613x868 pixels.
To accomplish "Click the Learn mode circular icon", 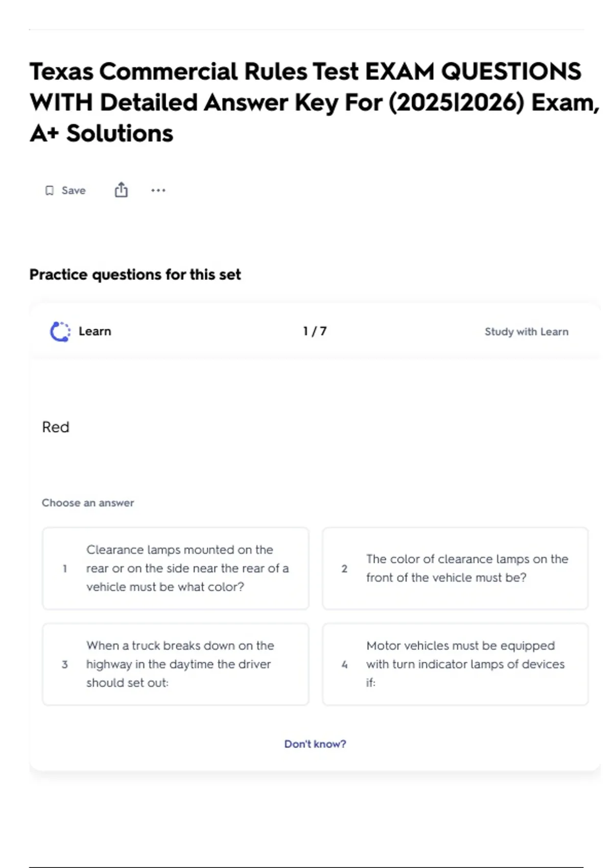I will point(60,331).
